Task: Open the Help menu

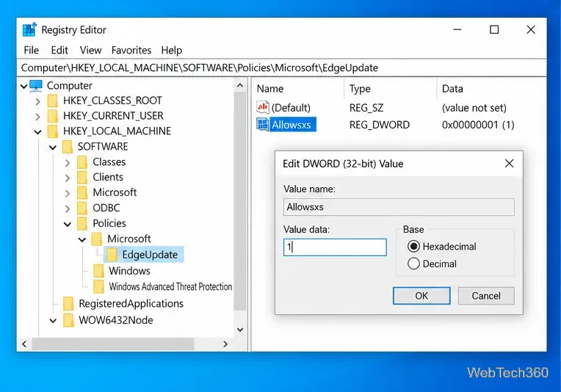Action: point(171,50)
